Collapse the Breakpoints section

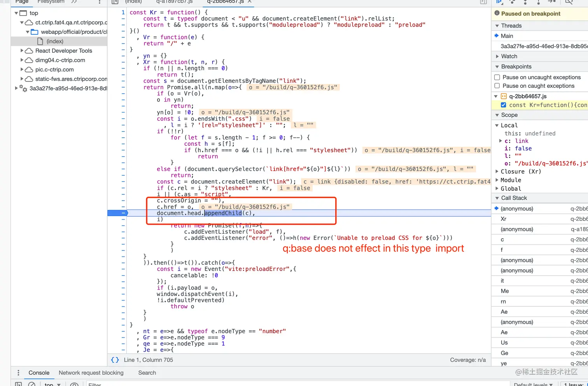[x=497, y=66]
